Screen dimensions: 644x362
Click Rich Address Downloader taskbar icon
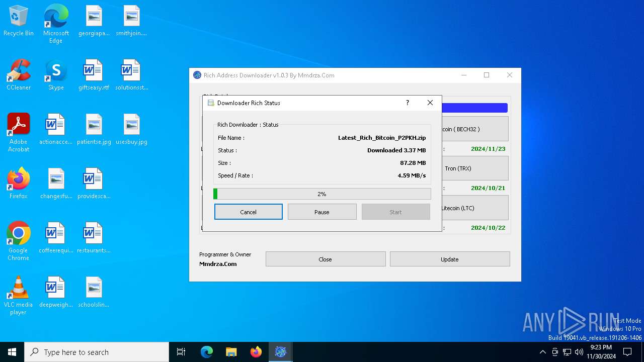click(x=280, y=352)
